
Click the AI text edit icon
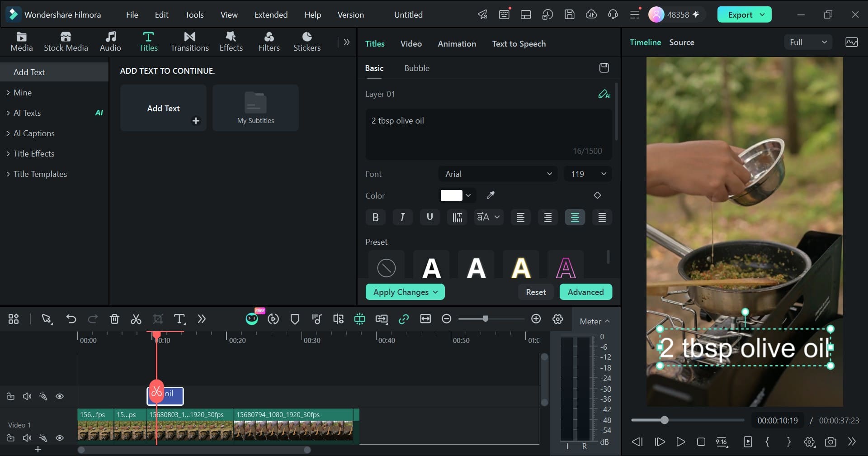(x=604, y=94)
